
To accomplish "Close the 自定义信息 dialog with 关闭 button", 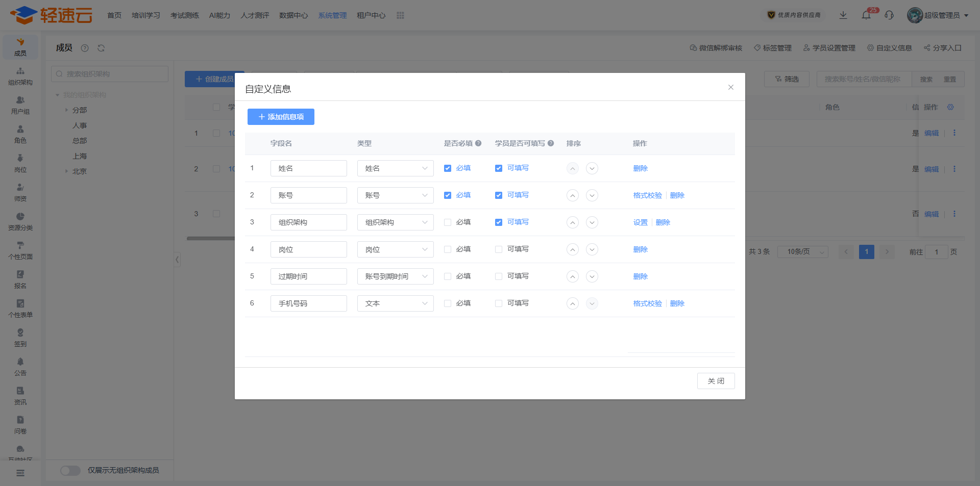I will 716,381.
